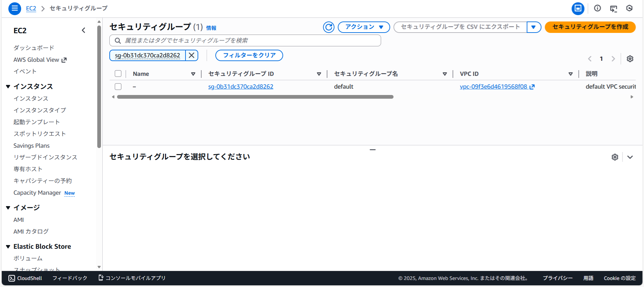Open table preferences gear icon
644x287 pixels.
(x=630, y=59)
